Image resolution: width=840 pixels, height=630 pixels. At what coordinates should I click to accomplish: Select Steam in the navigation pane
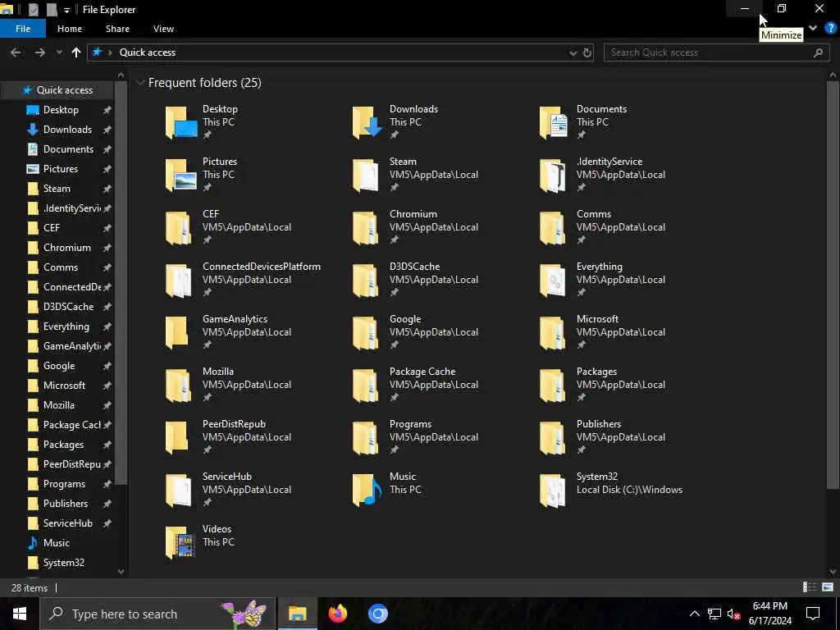point(58,189)
